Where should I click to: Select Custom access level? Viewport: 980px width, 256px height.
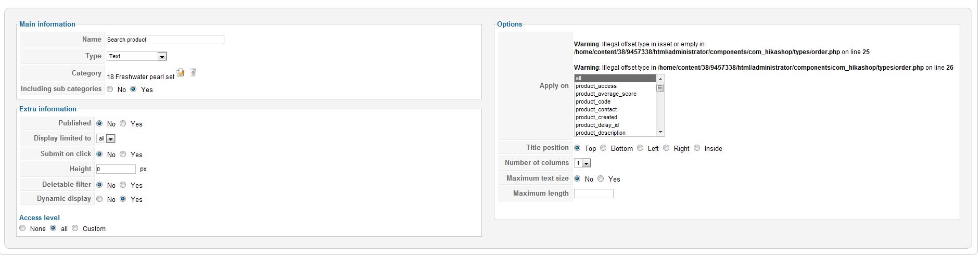click(x=75, y=228)
